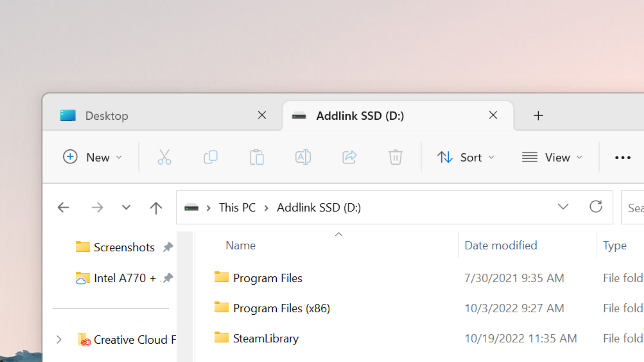The image size is (644, 362).
Task: Click the Paste icon in the toolbar
Action: tap(257, 157)
